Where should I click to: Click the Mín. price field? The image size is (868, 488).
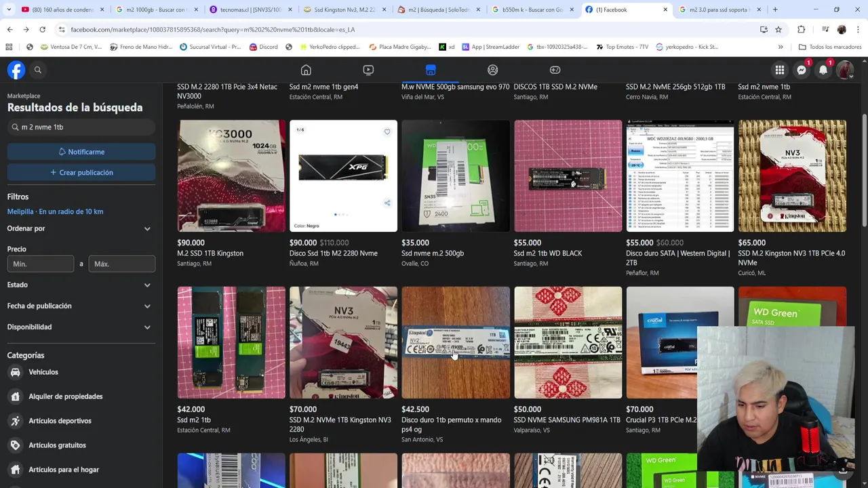[41, 264]
